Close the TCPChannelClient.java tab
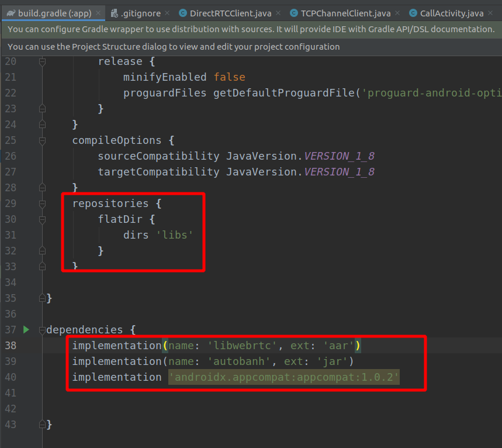 pos(397,13)
